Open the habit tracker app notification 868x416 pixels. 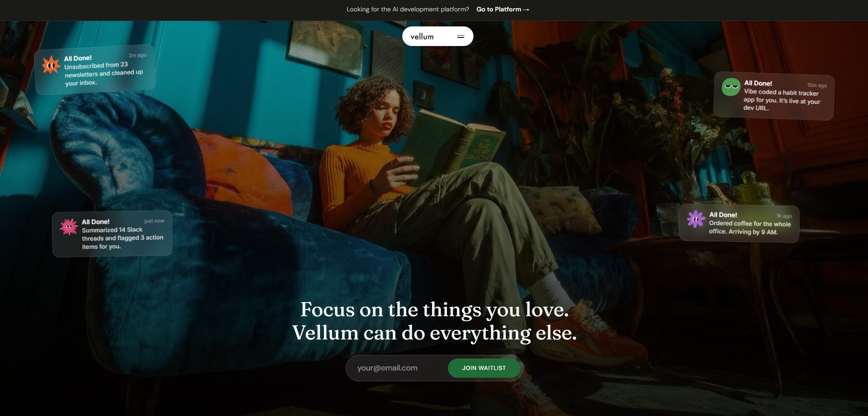coord(774,96)
